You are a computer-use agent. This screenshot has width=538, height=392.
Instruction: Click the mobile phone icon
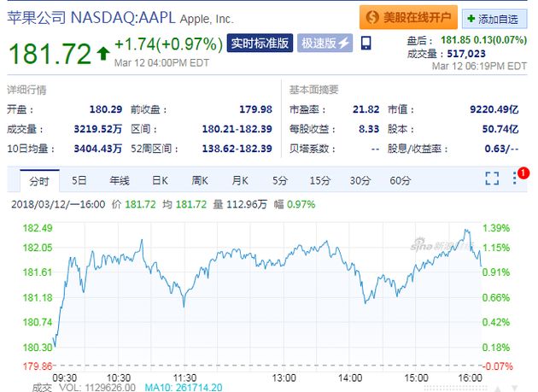(x=366, y=44)
